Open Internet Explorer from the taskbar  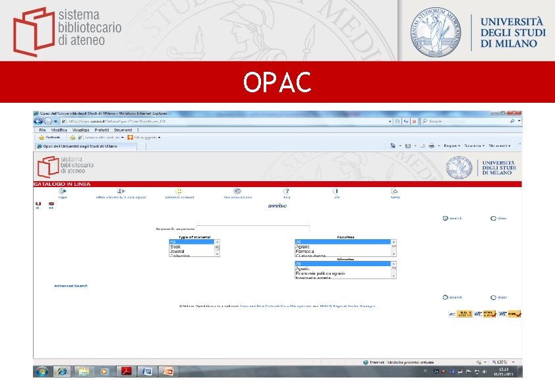[x=63, y=372]
